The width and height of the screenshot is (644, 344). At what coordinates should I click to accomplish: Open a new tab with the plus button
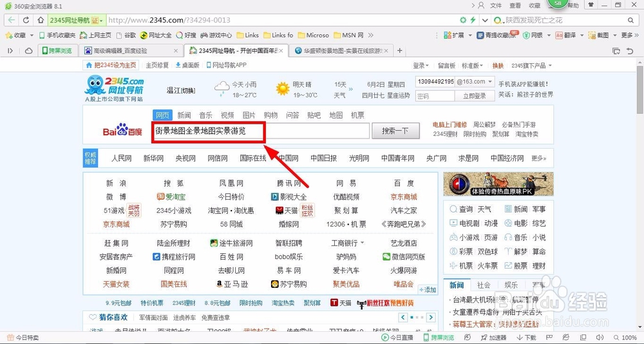(x=399, y=50)
